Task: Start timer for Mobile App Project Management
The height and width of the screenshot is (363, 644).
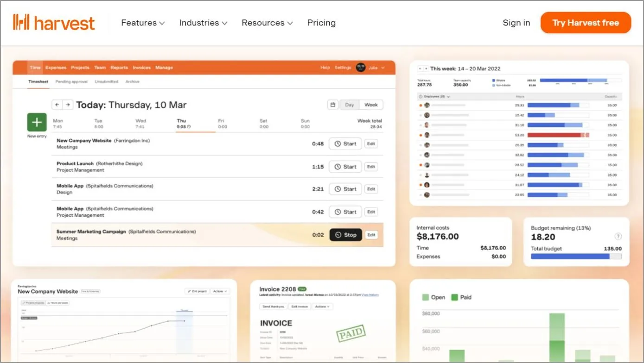Action: pyautogui.click(x=345, y=212)
